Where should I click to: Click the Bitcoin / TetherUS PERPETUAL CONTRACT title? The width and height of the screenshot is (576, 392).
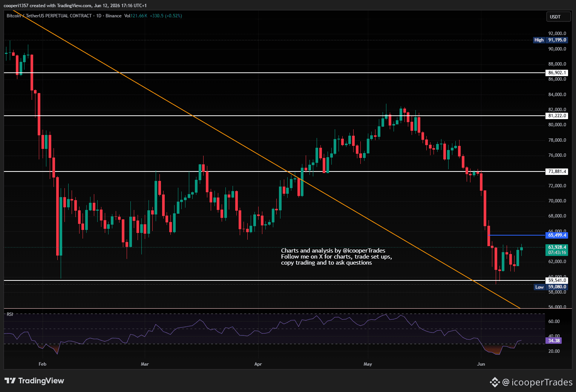click(49, 16)
